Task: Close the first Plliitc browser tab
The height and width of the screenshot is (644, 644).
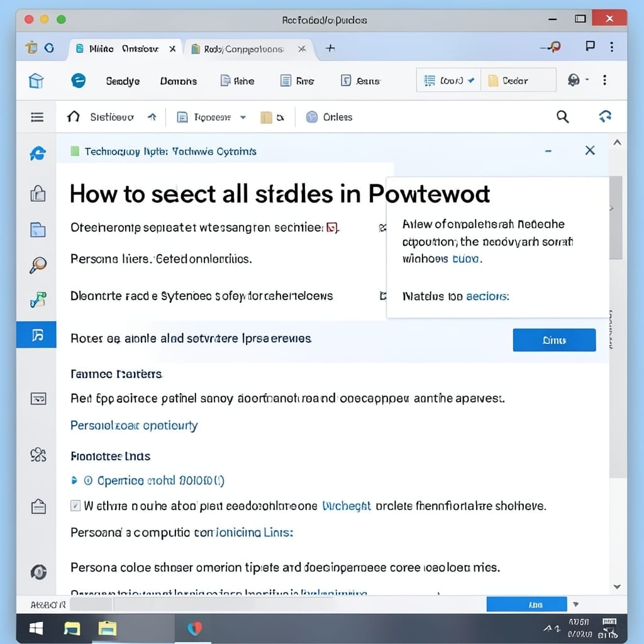Action: coord(172,49)
